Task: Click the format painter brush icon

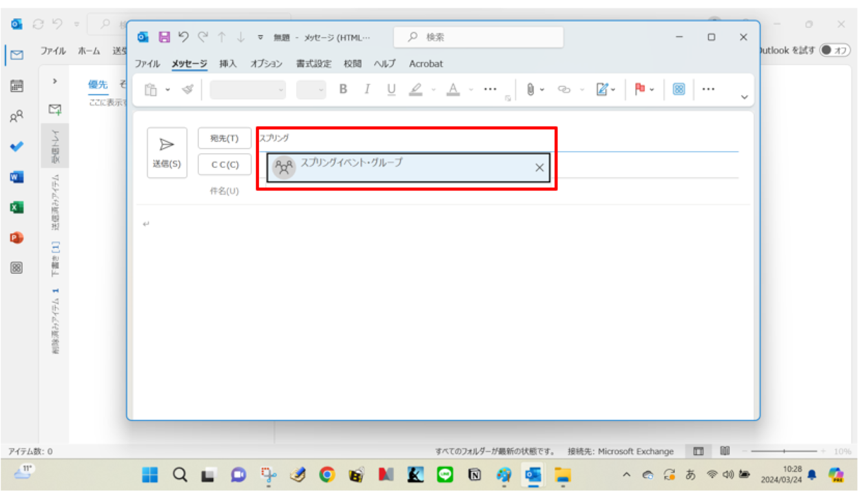Action: point(187,90)
